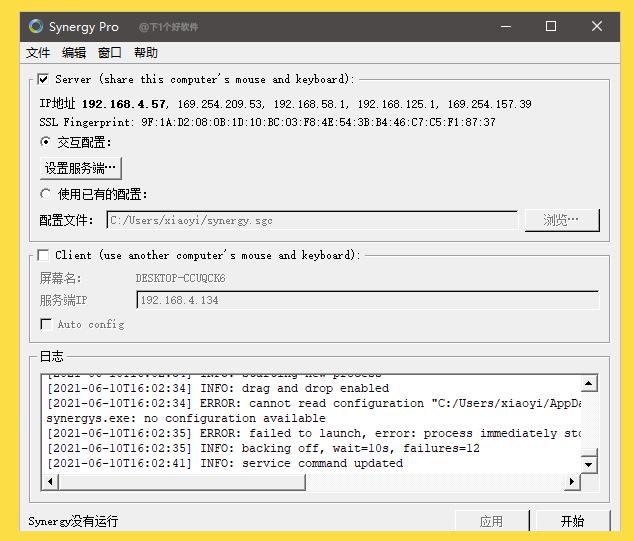
Task: Open the 编辑 menu
Action: click(x=74, y=53)
